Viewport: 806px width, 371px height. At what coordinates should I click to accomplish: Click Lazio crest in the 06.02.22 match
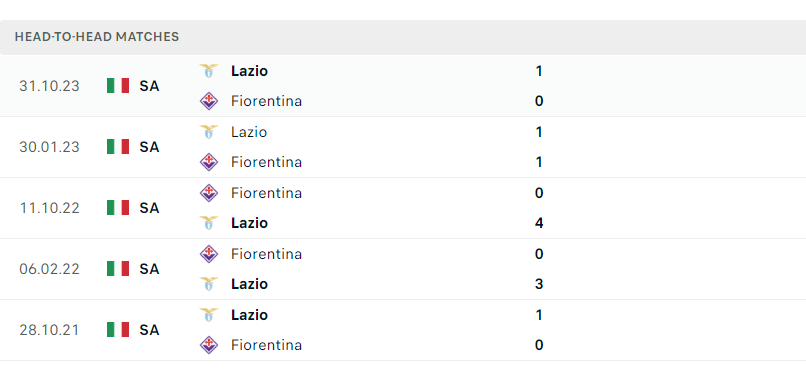pos(209,284)
